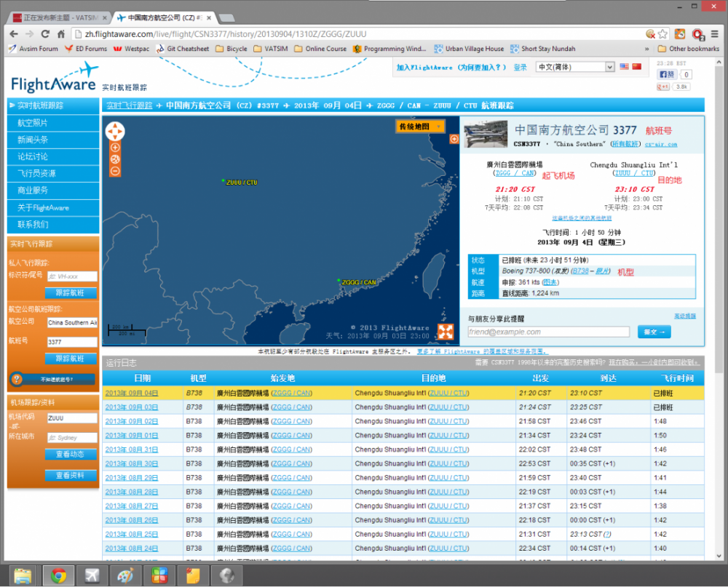Reload the FlightAware page
728x587 pixels.
pyautogui.click(x=45, y=34)
